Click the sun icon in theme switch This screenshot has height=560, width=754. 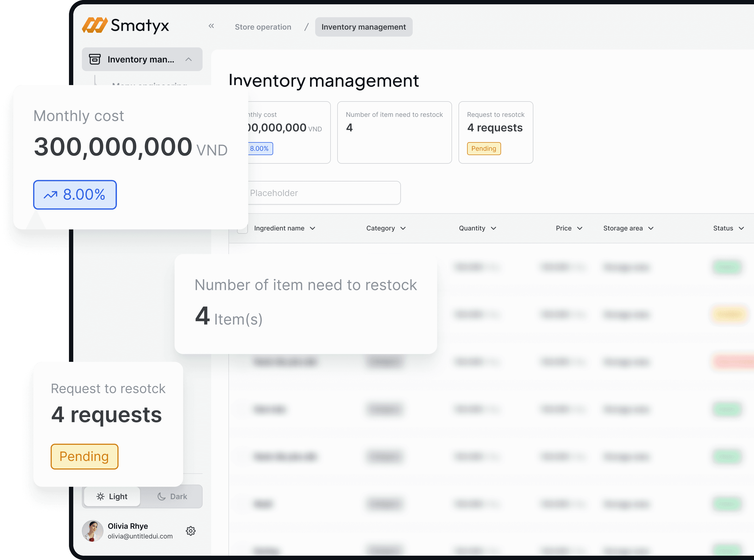pyautogui.click(x=100, y=497)
